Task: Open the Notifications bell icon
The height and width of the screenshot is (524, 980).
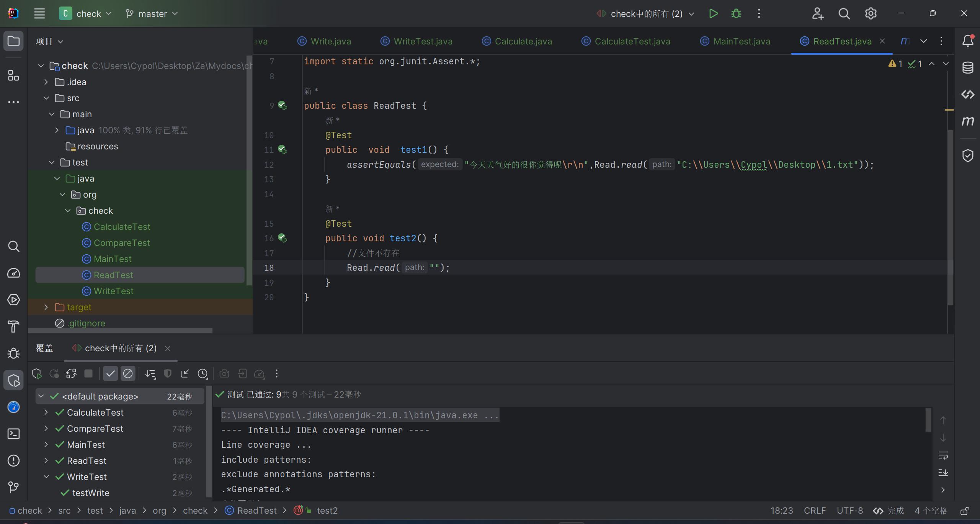Action: (x=968, y=41)
